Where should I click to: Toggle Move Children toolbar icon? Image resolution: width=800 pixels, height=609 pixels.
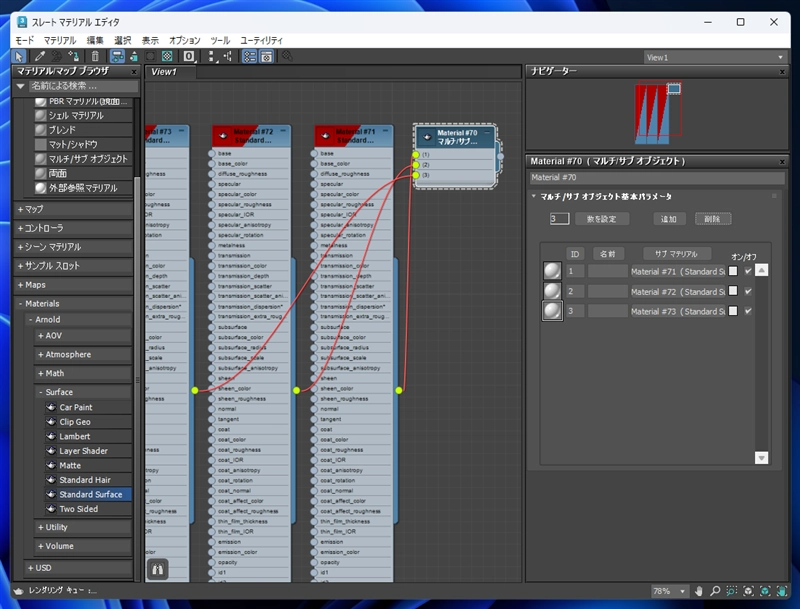117,57
